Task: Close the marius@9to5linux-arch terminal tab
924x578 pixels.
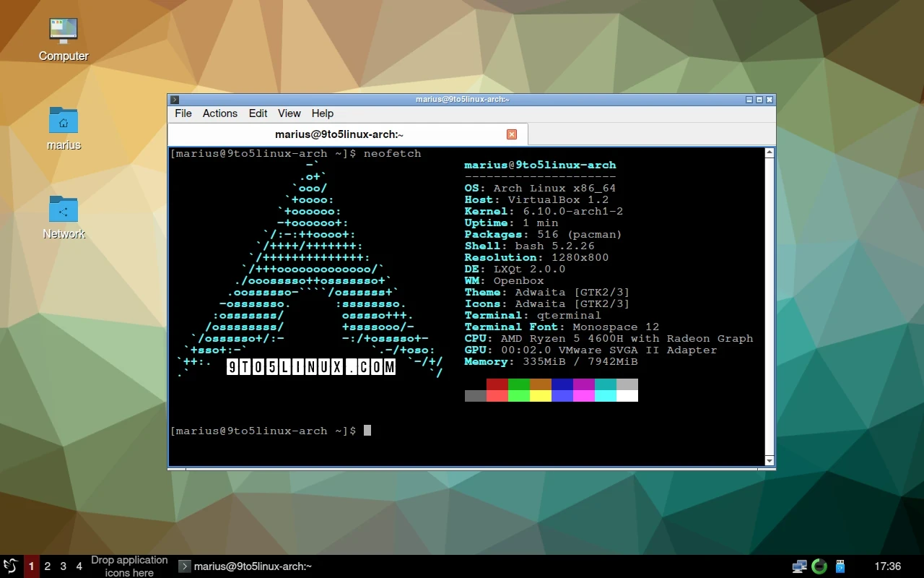Action: [x=512, y=134]
